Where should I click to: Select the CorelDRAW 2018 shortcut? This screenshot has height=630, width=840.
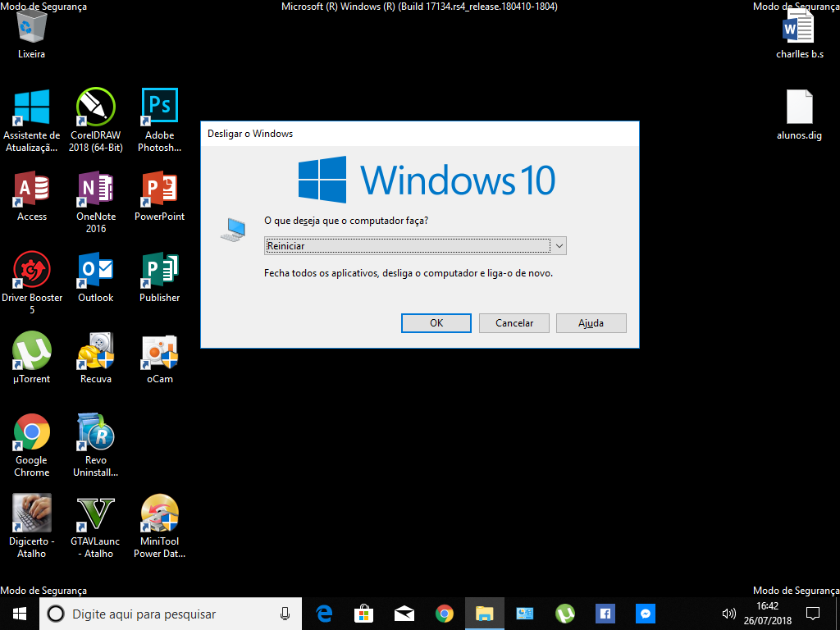click(96, 121)
